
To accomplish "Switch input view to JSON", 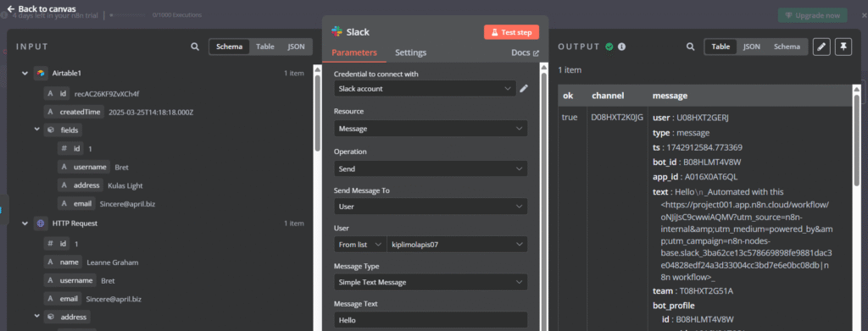I will click(296, 47).
